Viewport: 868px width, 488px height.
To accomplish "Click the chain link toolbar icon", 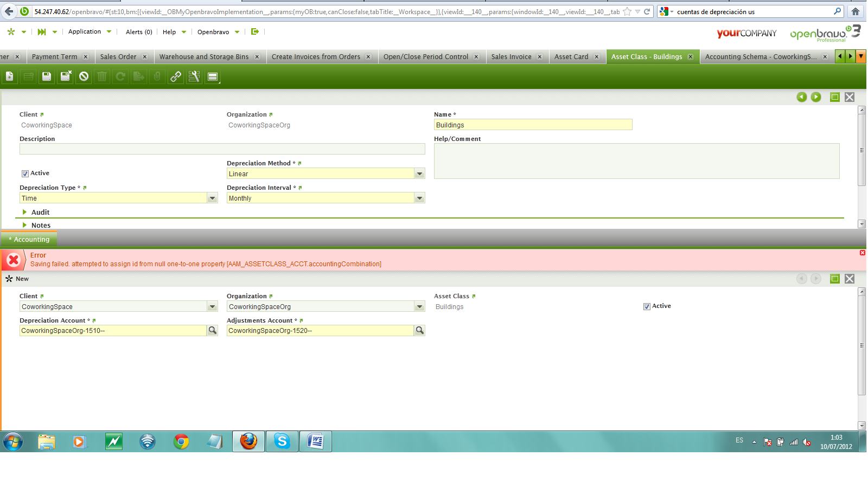I will tap(176, 77).
